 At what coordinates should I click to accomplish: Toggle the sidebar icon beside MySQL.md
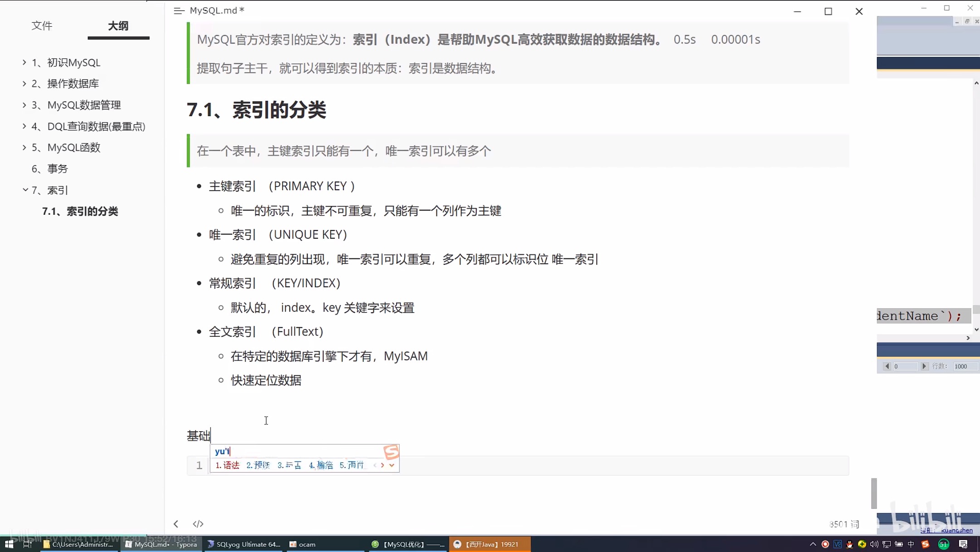click(x=179, y=10)
